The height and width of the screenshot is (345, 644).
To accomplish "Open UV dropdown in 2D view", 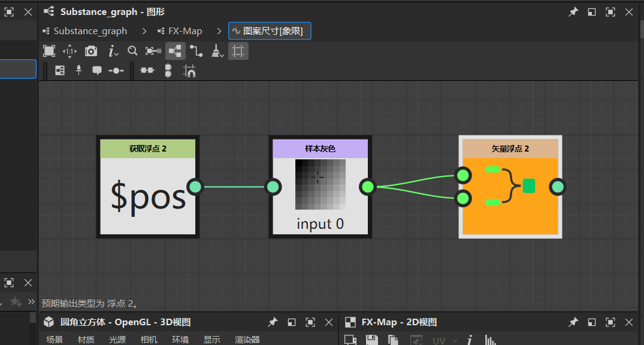I will pos(445,340).
